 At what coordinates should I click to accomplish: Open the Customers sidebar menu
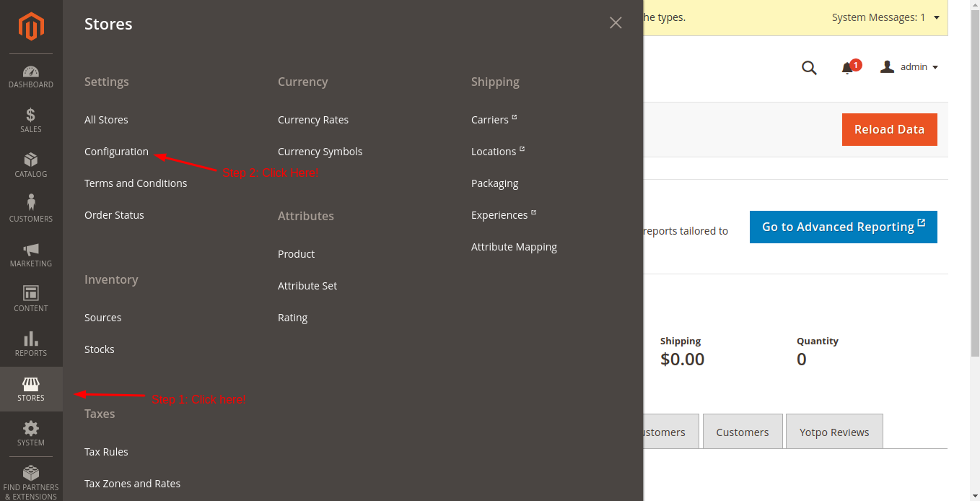(31, 210)
